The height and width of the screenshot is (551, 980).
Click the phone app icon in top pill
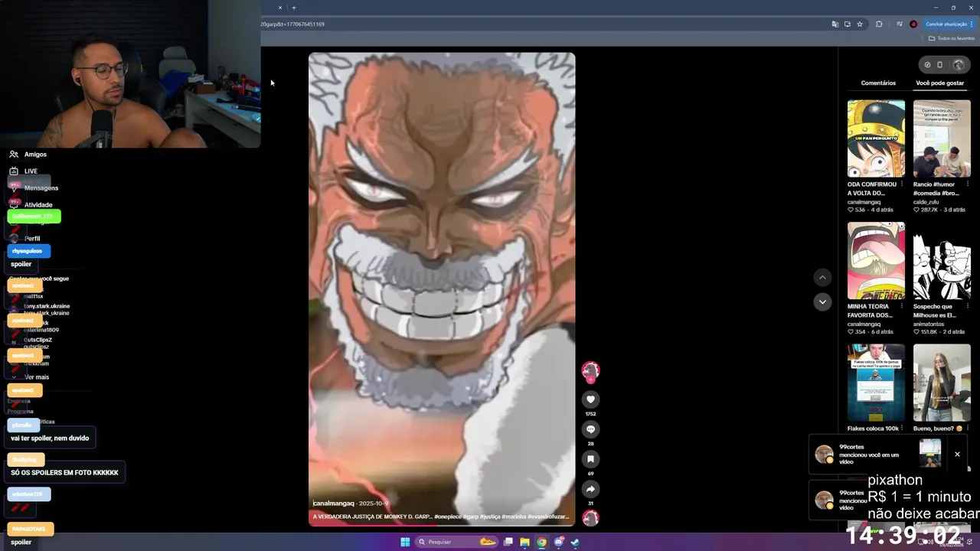(x=940, y=64)
